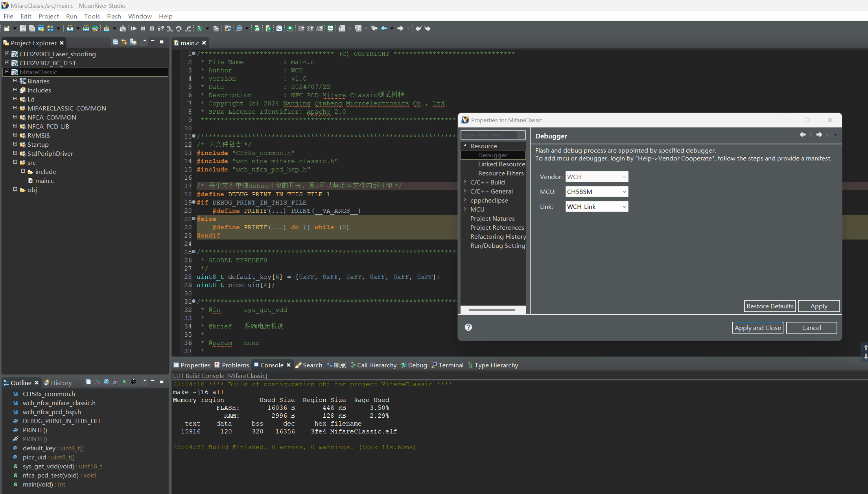Toggle Hide Non-Public Members green dot in Outline
Viewport: 868px width, 494px height.
pyautogui.click(x=124, y=382)
